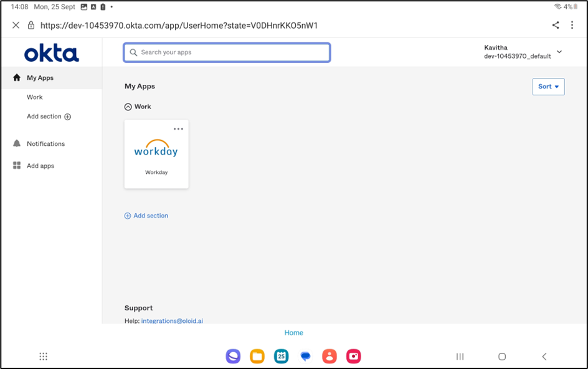
Task: Click the Kavitha user name
Action: coord(495,47)
